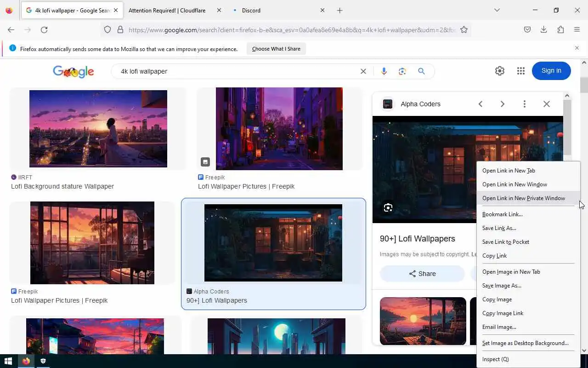Click the browser Back arrow
Viewport: 588px width, 368px height.
pyautogui.click(x=11, y=30)
